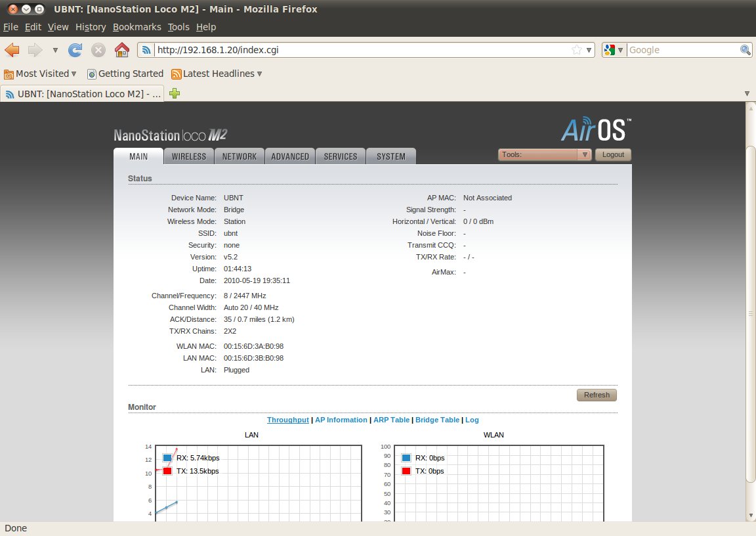756x536 pixels.
Task: Click the browser Back arrow icon
Action: coord(12,50)
